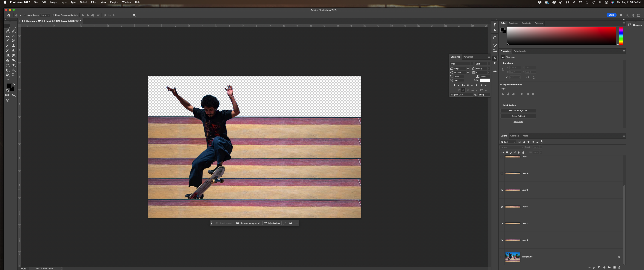
Task: Open the History panel icon in dock
Action: [495, 25]
